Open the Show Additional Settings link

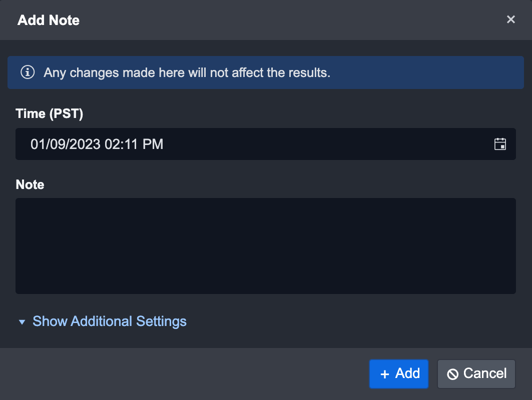click(x=110, y=321)
